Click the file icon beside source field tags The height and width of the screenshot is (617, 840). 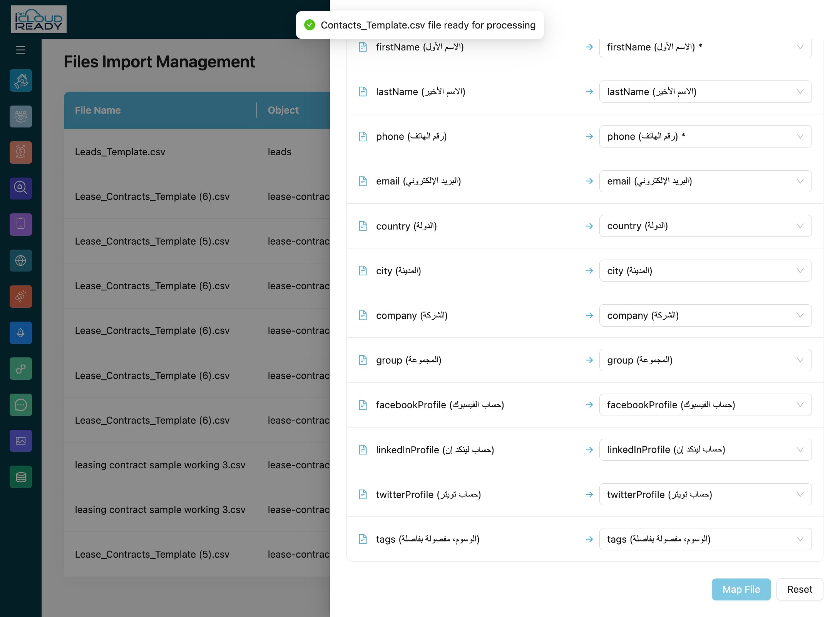(363, 539)
